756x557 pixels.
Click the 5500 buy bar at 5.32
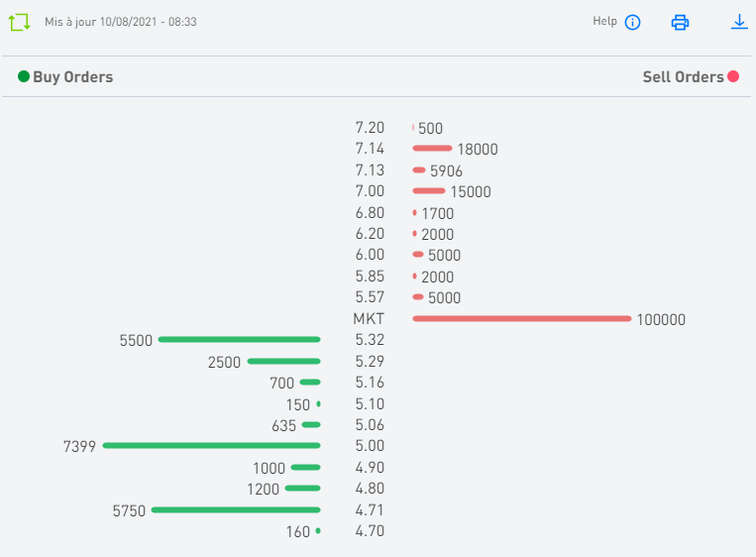click(x=239, y=339)
